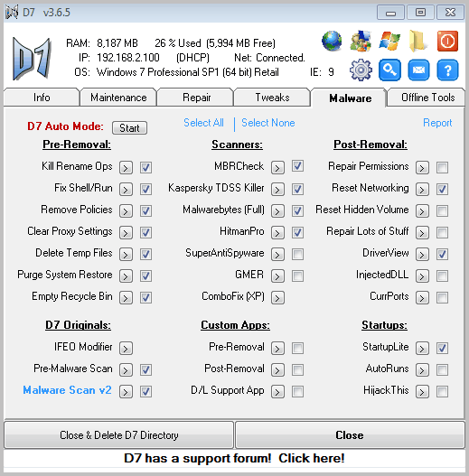Enable the Repair Lots of Stuff checkbox

point(442,232)
